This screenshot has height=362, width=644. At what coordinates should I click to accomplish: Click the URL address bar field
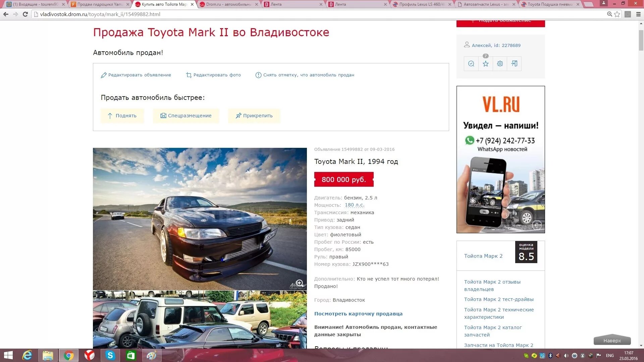point(319,14)
